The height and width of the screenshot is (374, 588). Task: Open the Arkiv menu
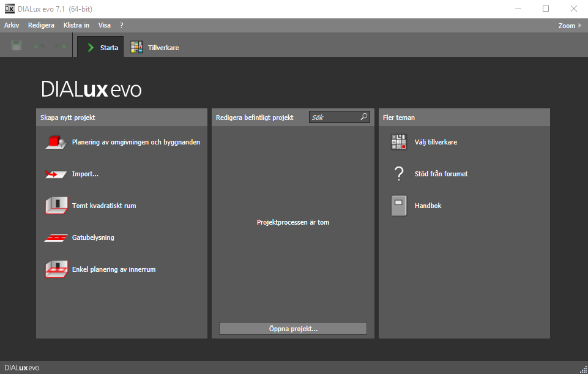point(12,25)
